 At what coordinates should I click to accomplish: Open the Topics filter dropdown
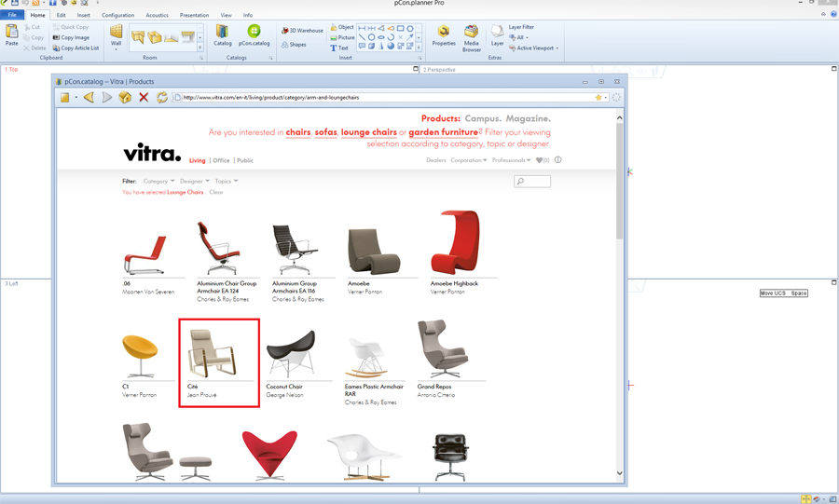tap(227, 181)
